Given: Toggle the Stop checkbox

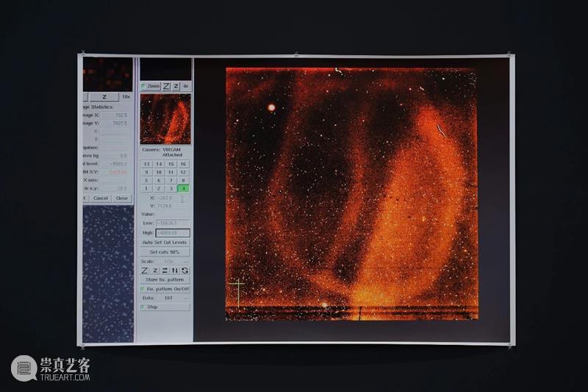Looking at the screenshot, I should tap(143, 307).
